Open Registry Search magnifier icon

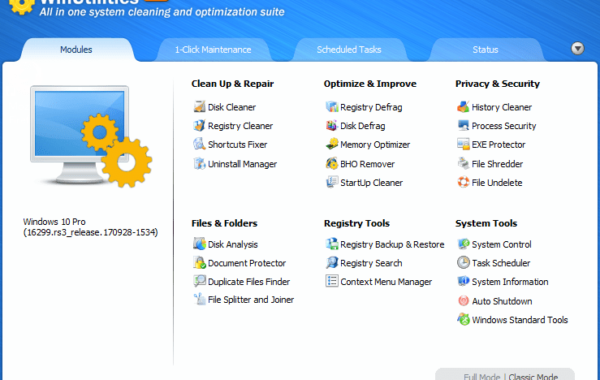point(332,263)
